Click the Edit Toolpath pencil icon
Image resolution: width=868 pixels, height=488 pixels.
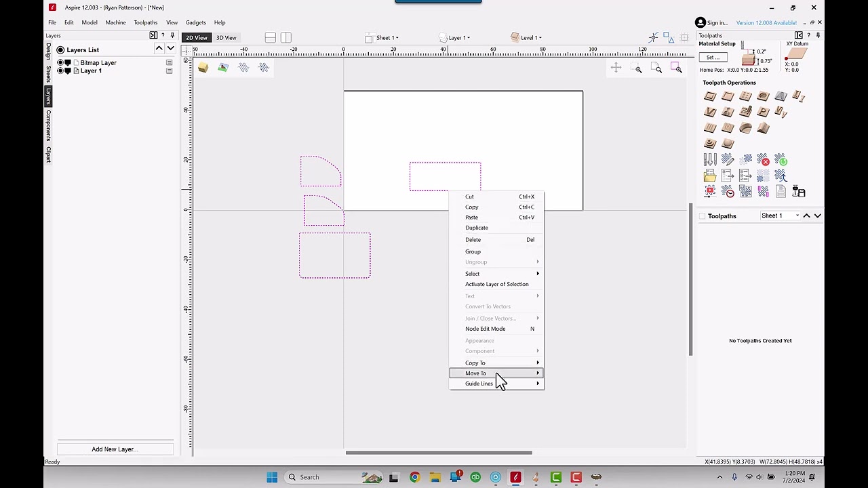pos(728,160)
